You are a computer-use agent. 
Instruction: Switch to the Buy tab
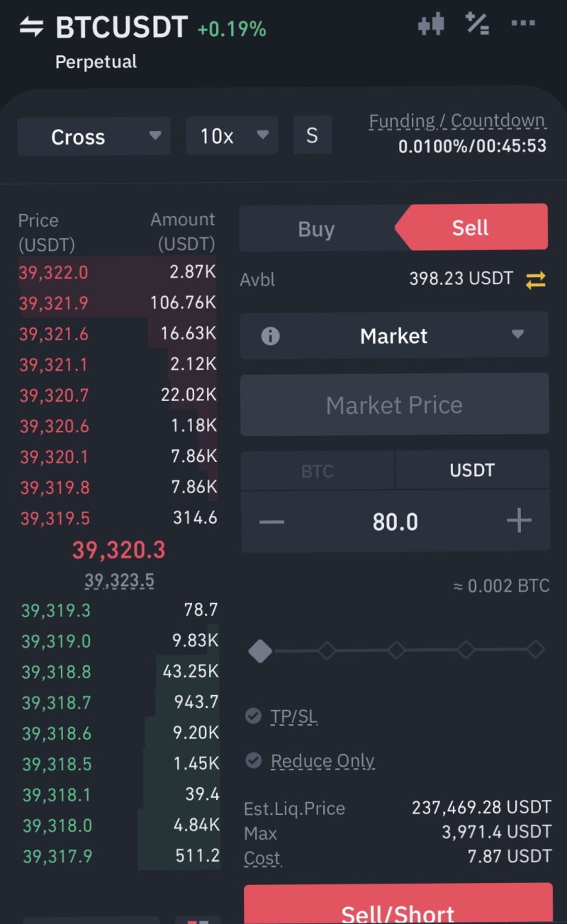(316, 229)
